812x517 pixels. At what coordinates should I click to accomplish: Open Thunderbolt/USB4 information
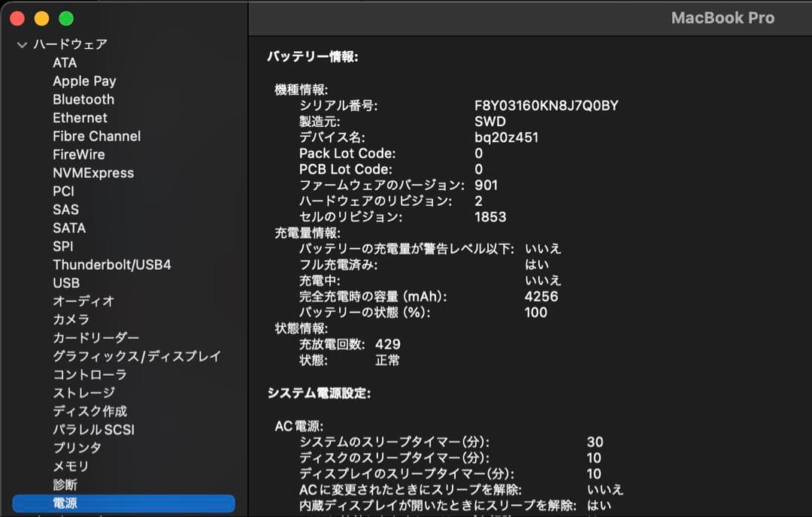(x=106, y=265)
